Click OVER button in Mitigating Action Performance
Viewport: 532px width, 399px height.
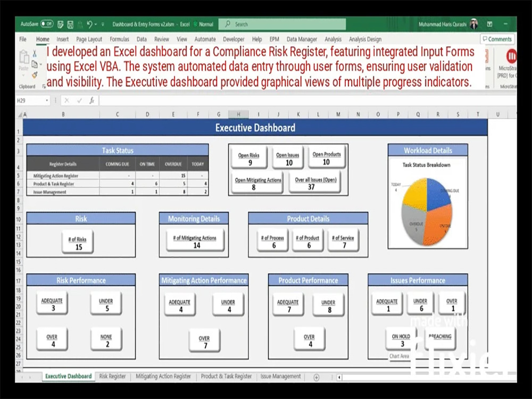[205, 342]
